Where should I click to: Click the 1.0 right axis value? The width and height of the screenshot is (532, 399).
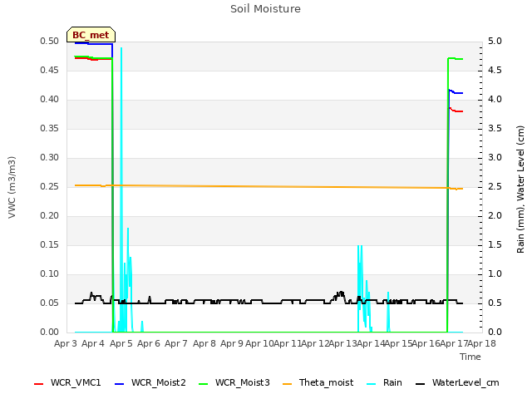[495, 273]
